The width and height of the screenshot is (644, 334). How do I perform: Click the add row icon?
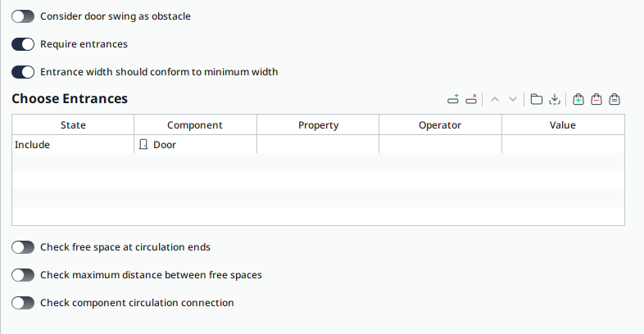click(453, 99)
